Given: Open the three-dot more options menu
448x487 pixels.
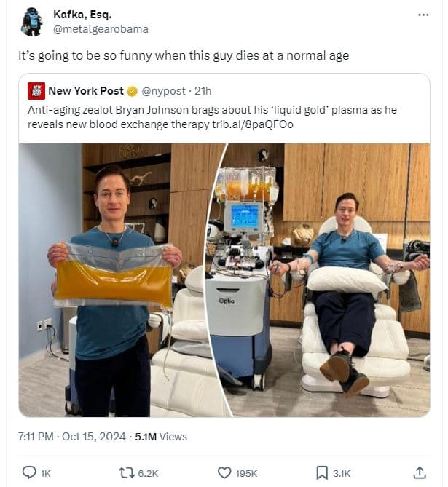Looking at the screenshot, I should (423, 15).
